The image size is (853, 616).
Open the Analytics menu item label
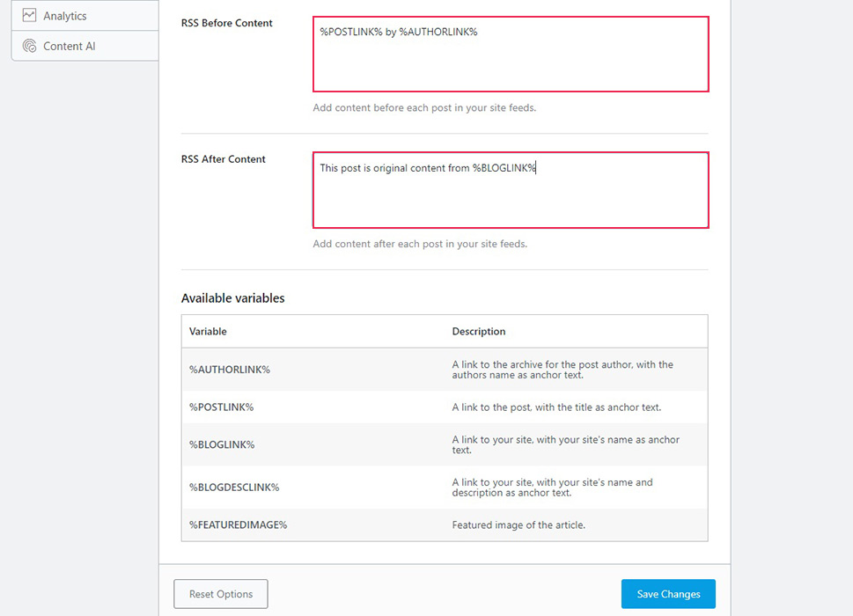[65, 16]
